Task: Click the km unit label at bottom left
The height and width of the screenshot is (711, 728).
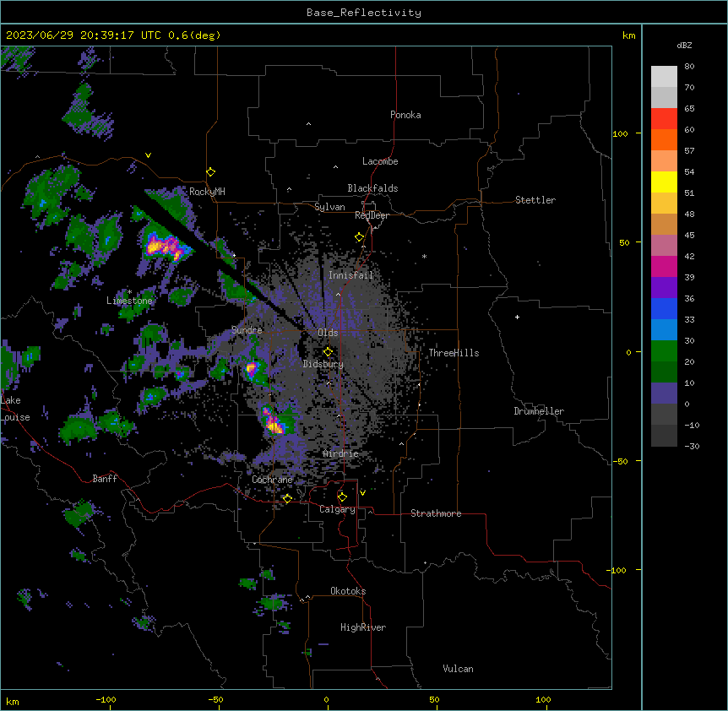Action: pyautogui.click(x=13, y=701)
